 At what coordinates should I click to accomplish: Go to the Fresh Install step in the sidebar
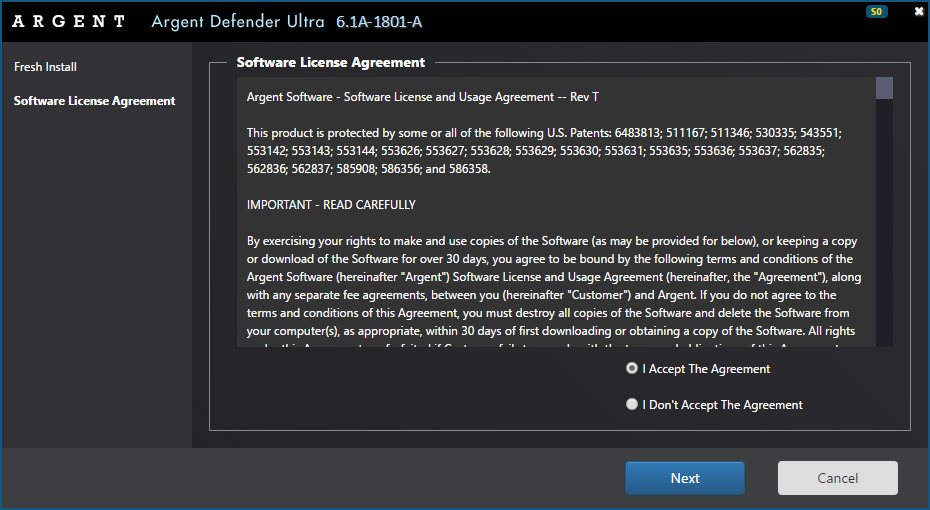[x=45, y=67]
